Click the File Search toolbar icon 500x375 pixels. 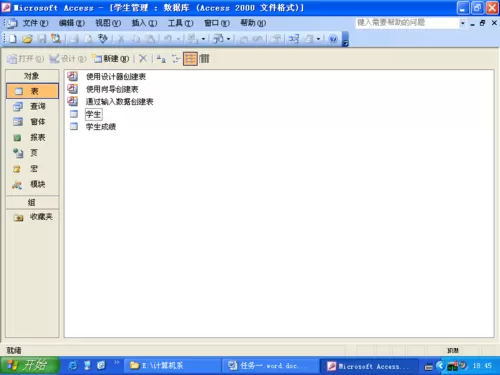tap(56, 39)
